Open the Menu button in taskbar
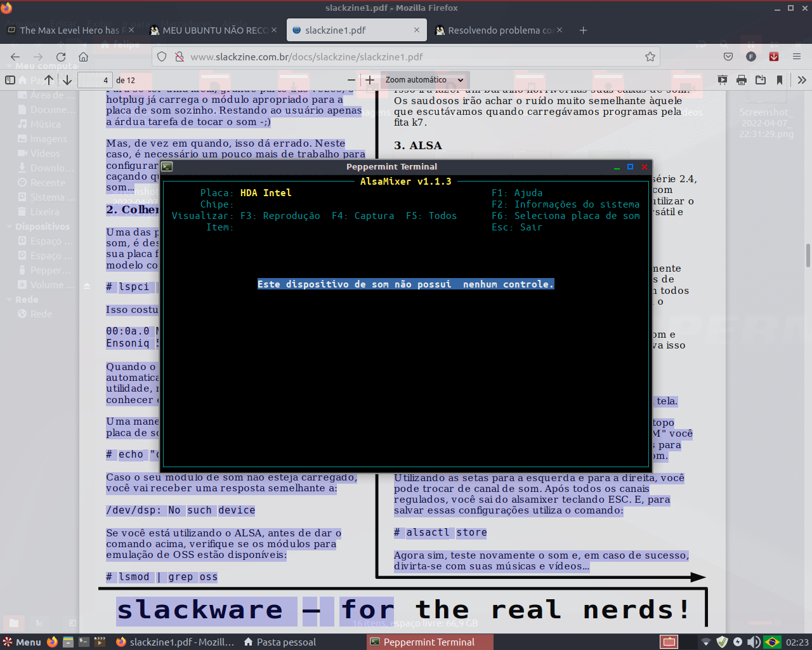The image size is (812, 650). pos(22,642)
